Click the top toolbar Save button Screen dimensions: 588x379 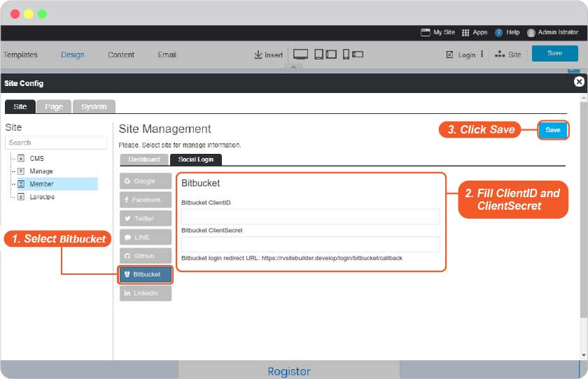[x=554, y=53]
